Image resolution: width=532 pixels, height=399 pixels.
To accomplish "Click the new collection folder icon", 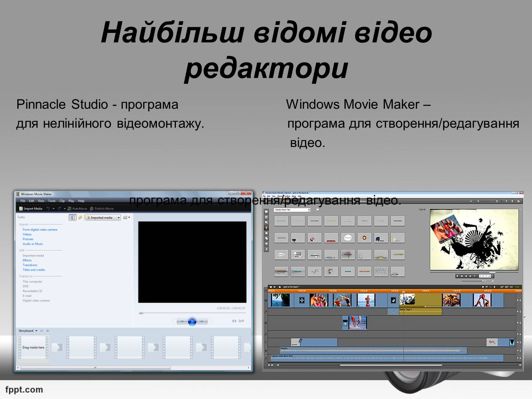I will click(x=80, y=217).
